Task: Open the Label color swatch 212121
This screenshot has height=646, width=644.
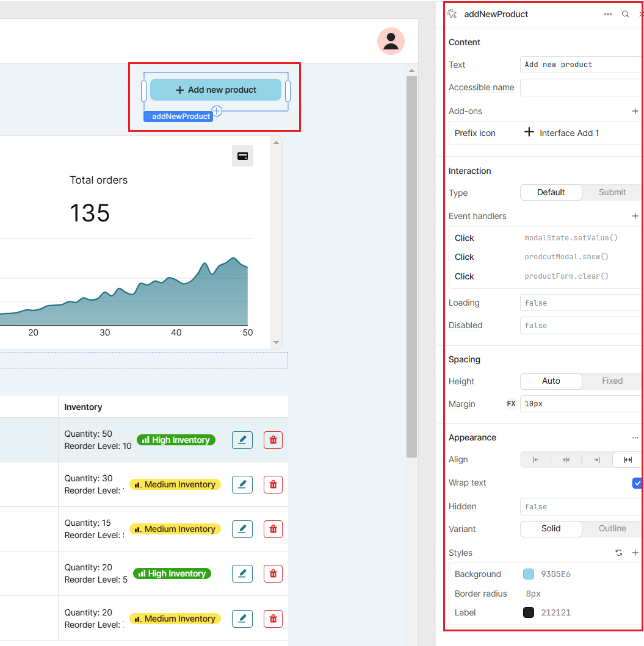Action: tap(529, 612)
